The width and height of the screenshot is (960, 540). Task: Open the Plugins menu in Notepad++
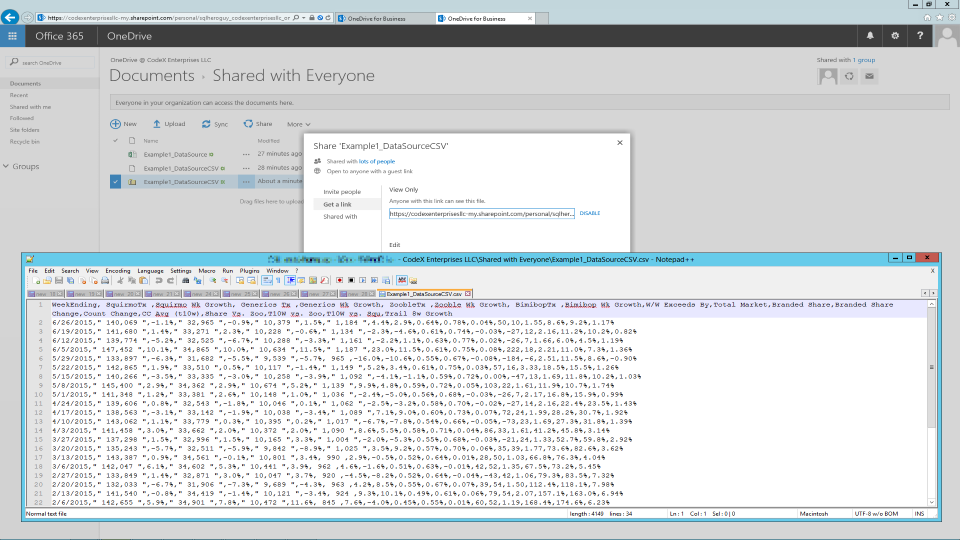249,271
